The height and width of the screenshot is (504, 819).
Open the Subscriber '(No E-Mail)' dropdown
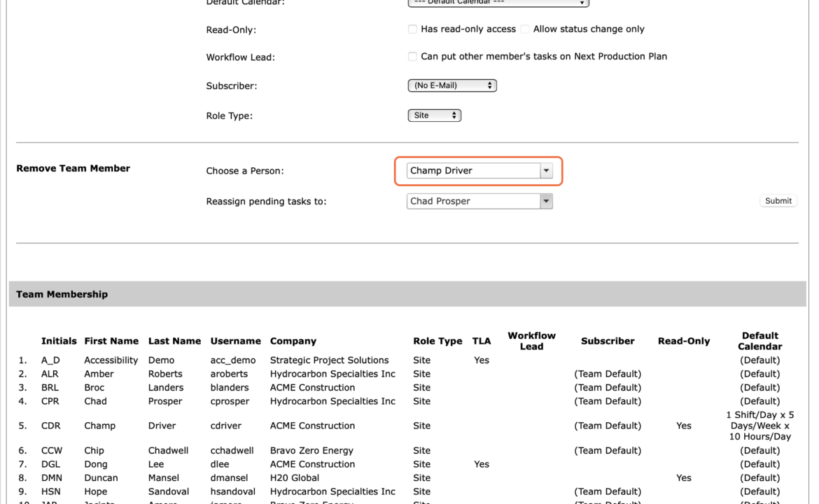451,85
